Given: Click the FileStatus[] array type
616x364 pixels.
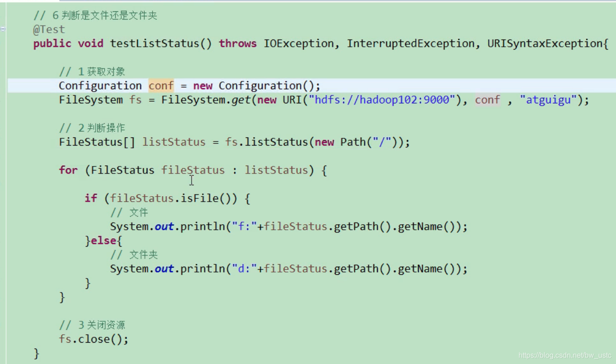Looking at the screenshot, I should point(97,142).
